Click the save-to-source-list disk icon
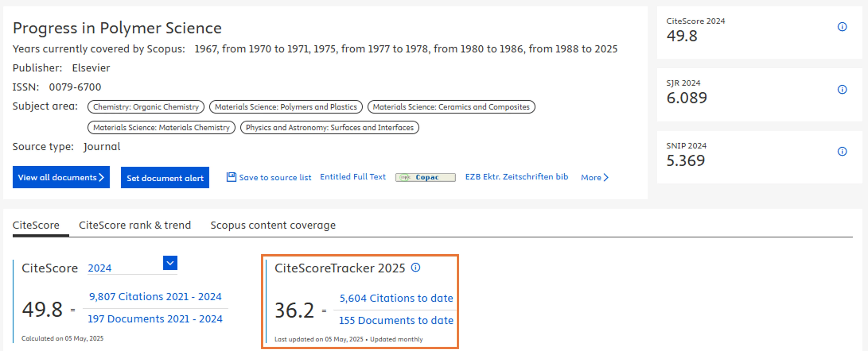 coord(231,177)
